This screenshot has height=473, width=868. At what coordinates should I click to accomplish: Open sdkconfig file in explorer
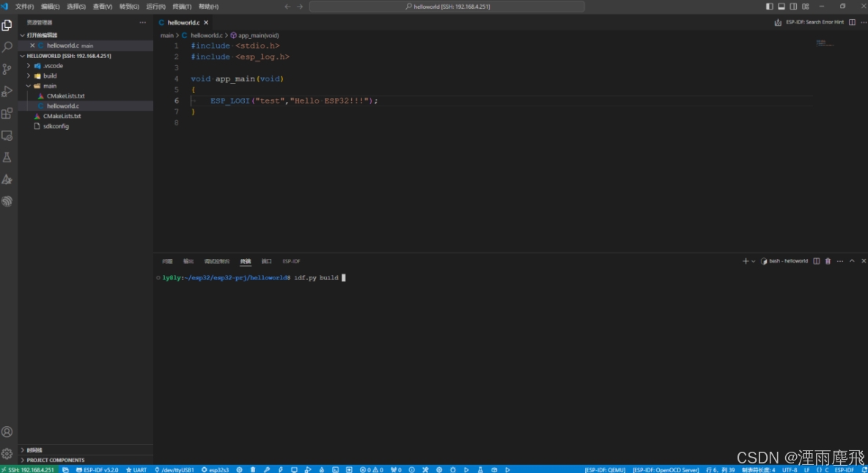pos(56,126)
